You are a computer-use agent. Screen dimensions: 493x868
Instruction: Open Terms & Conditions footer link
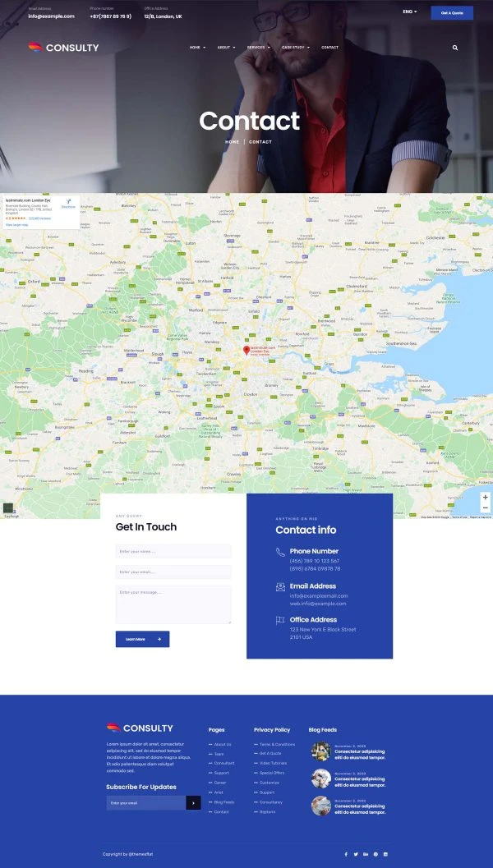tap(277, 744)
